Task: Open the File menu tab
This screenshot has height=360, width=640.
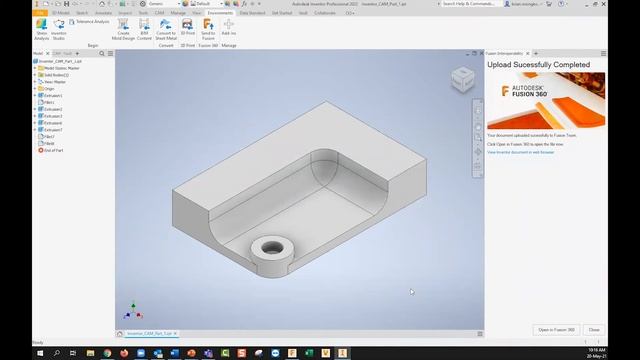Action: click(40, 13)
